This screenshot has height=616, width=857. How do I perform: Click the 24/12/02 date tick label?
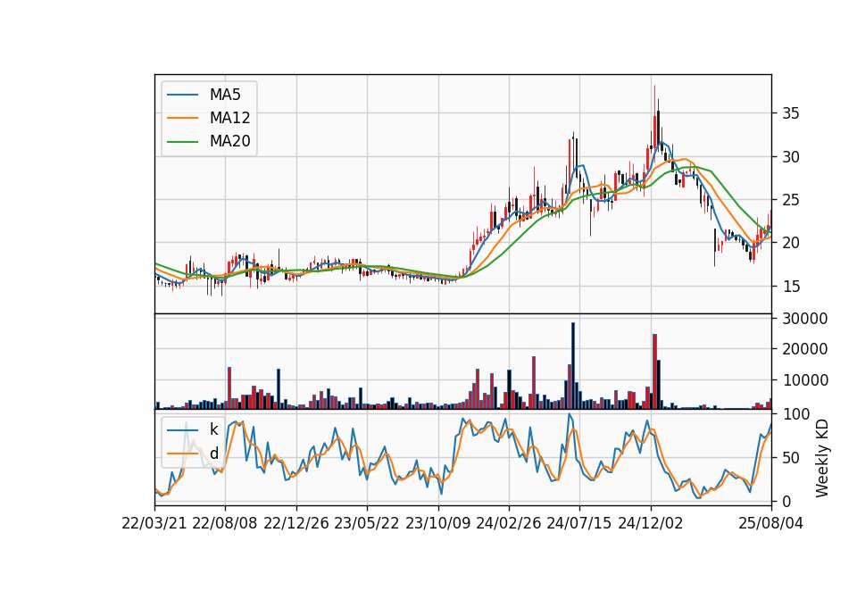pos(651,523)
